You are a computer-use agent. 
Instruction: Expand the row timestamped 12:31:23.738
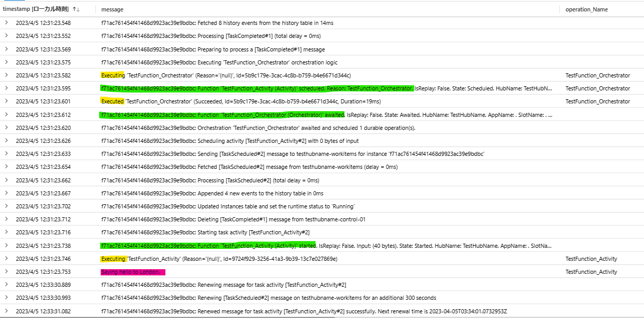(6, 245)
